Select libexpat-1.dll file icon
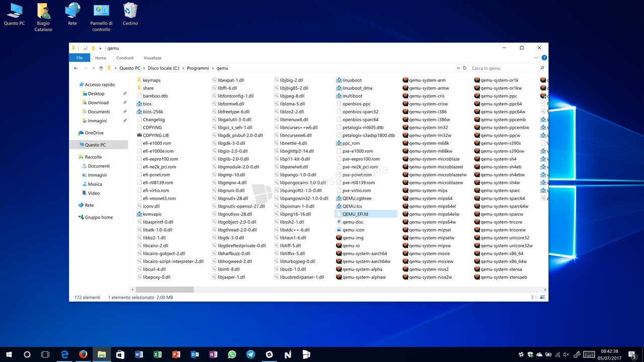 pos(214,80)
